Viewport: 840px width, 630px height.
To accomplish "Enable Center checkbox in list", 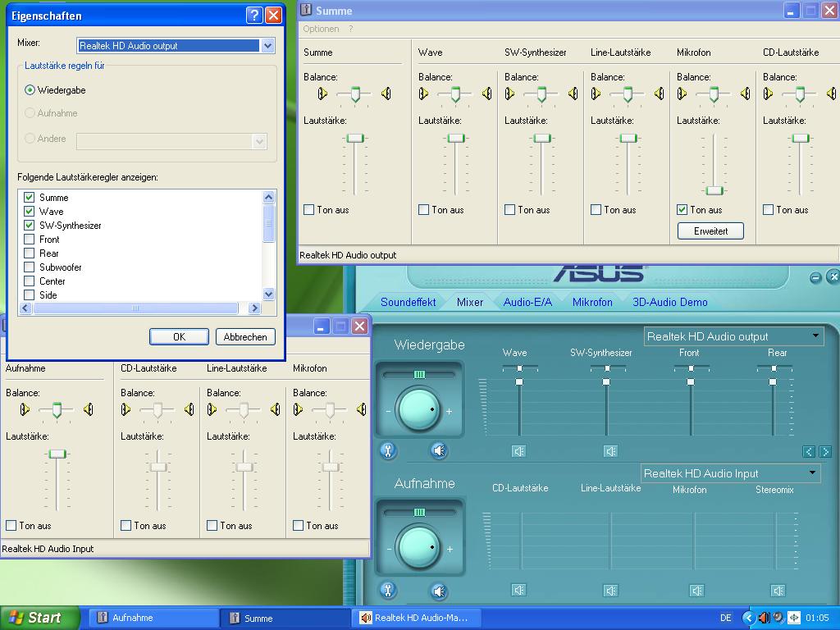I will tap(30, 281).
